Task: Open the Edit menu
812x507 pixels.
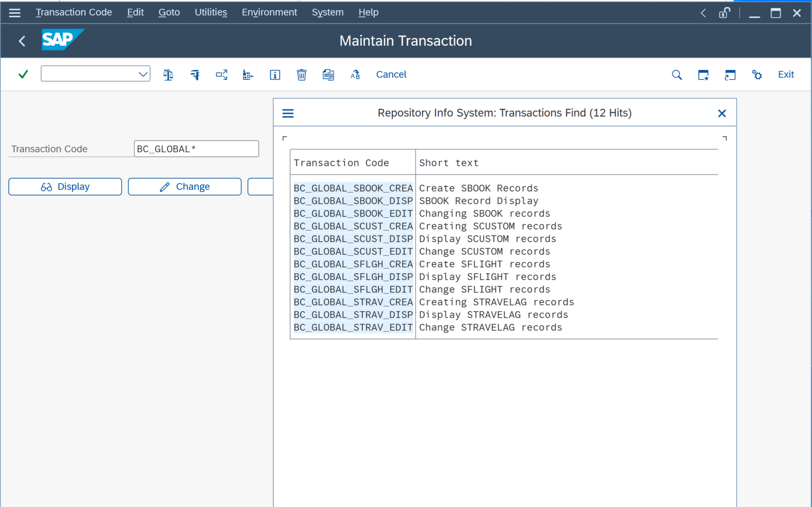Action: [135, 12]
